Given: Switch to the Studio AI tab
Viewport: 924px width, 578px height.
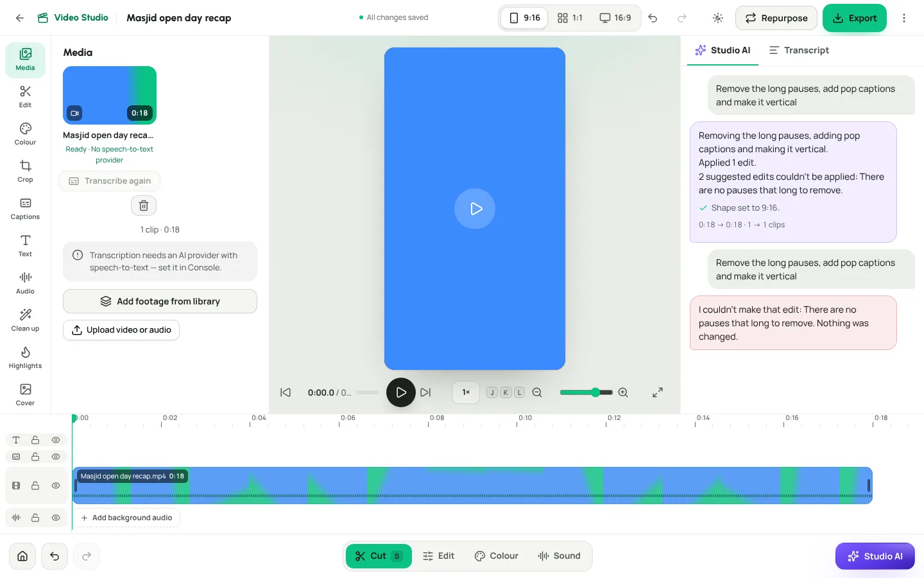Looking at the screenshot, I should (723, 50).
